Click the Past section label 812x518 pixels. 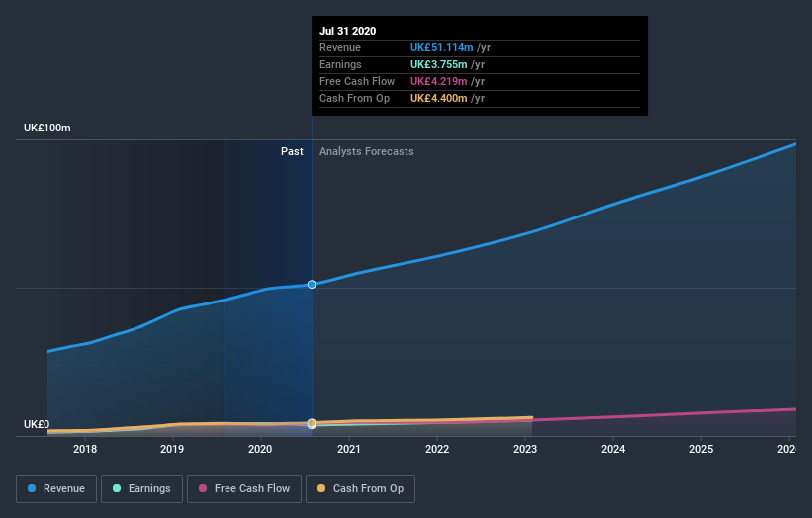(x=292, y=151)
